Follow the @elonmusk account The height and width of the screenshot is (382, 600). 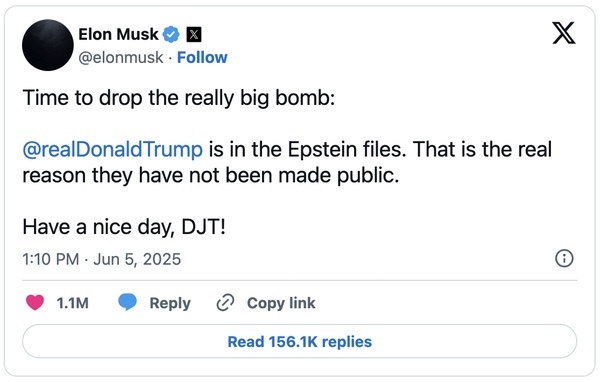point(202,57)
